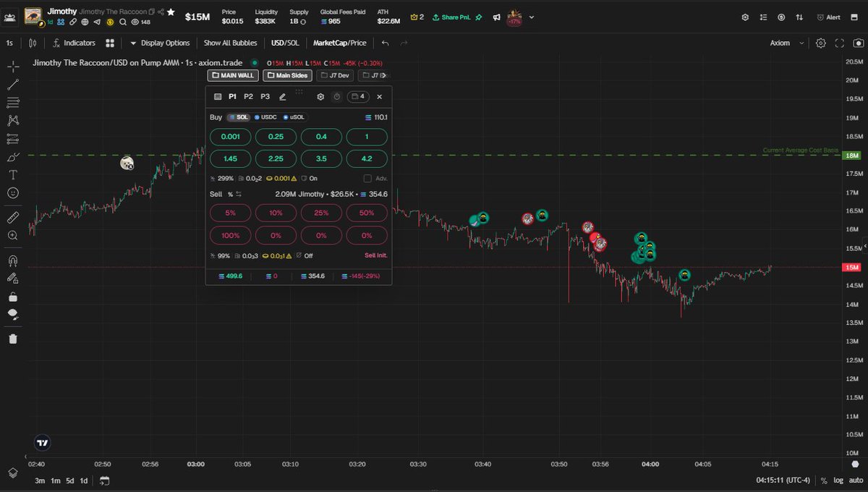Screen dimensions: 868x492
Task: Take a chart snapshot camera icon
Action: [x=857, y=43]
